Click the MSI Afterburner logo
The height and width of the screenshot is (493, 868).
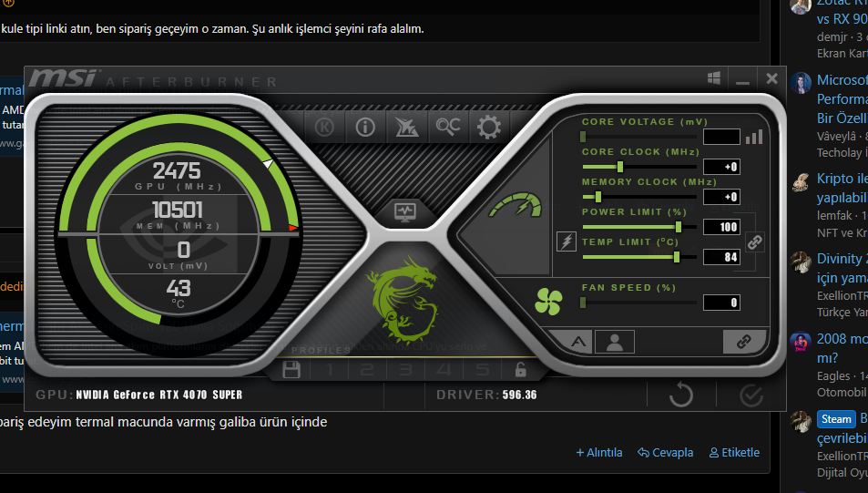click(65, 78)
